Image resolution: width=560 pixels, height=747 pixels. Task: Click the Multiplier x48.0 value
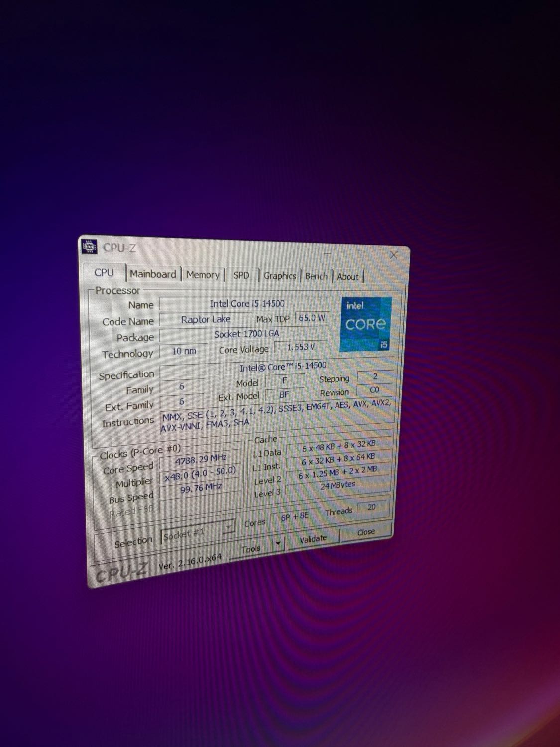[201, 474]
